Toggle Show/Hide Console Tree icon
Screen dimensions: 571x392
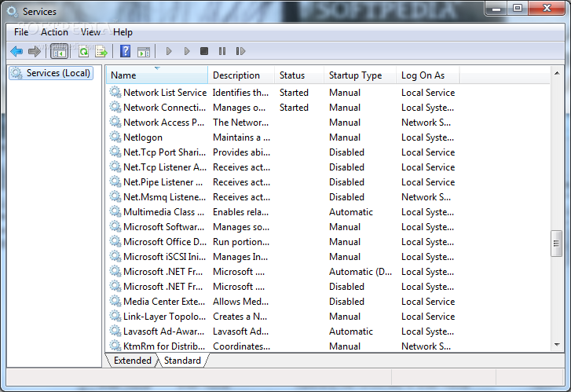point(59,51)
